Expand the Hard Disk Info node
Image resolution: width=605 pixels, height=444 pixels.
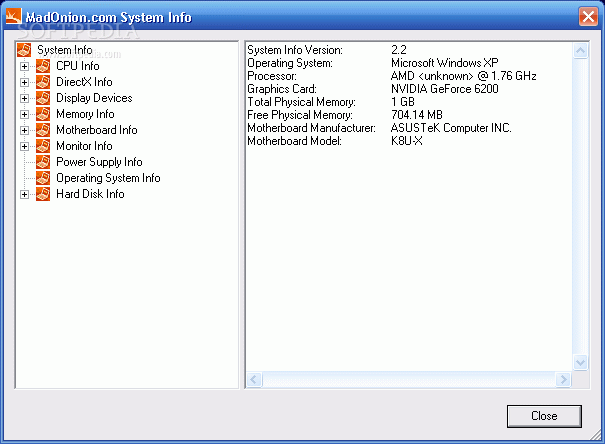(x=24, y=194)
